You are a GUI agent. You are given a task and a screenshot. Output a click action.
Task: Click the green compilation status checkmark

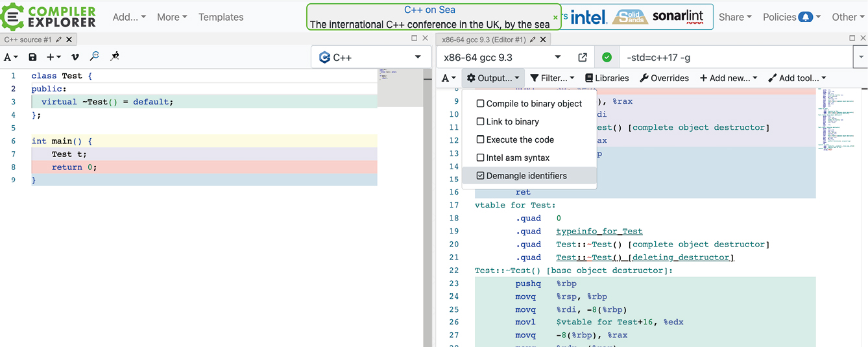(607, 57)
